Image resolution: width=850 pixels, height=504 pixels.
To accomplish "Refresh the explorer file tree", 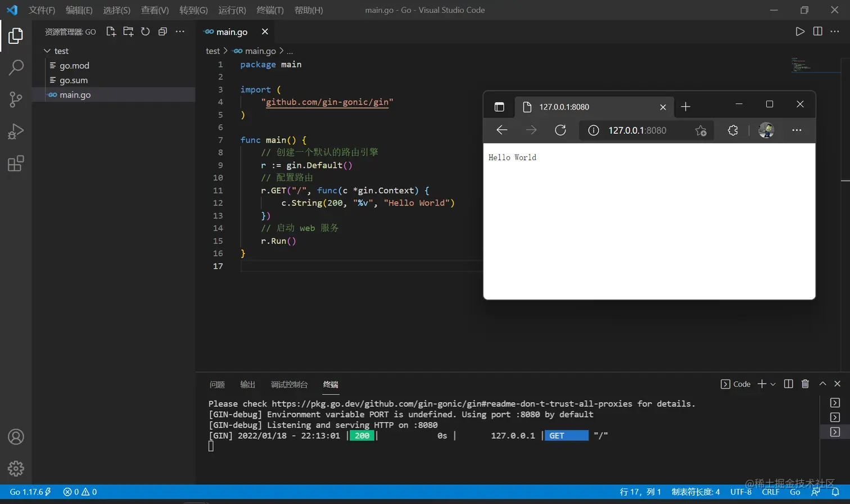I will tap(146, 31).
